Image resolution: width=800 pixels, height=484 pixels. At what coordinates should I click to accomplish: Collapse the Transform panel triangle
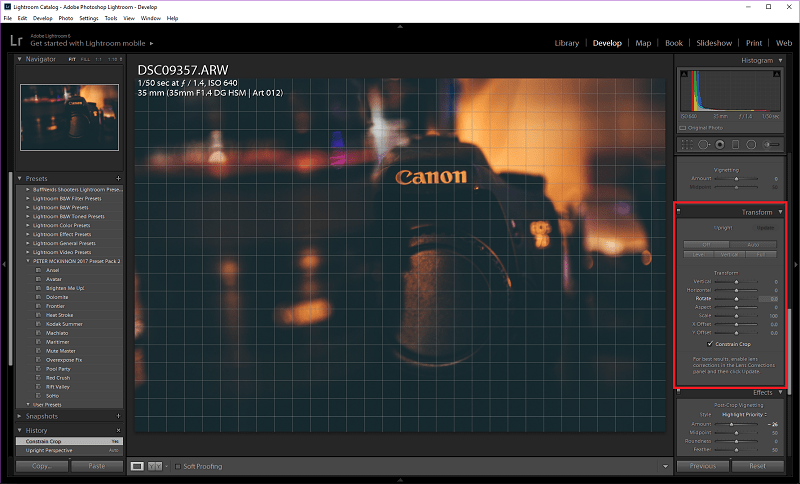pos(780,212)
